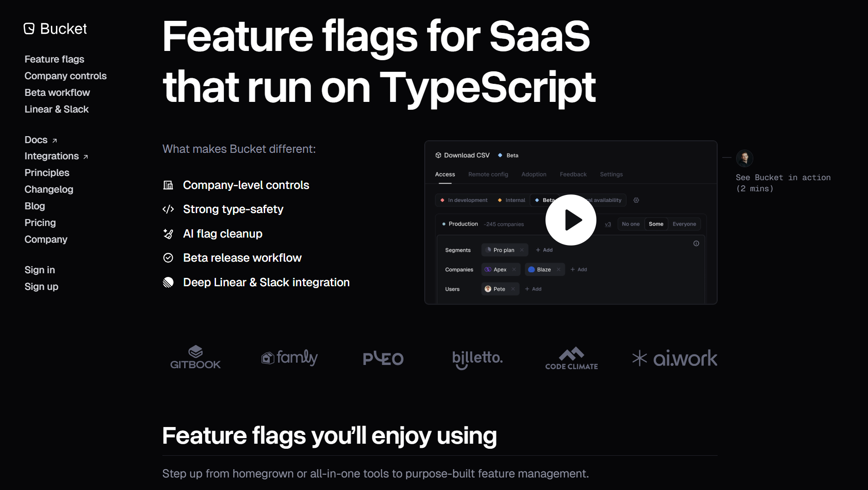Play the Bucket demo video
Viewport: 868px width, 490px height.
(570, 220)
